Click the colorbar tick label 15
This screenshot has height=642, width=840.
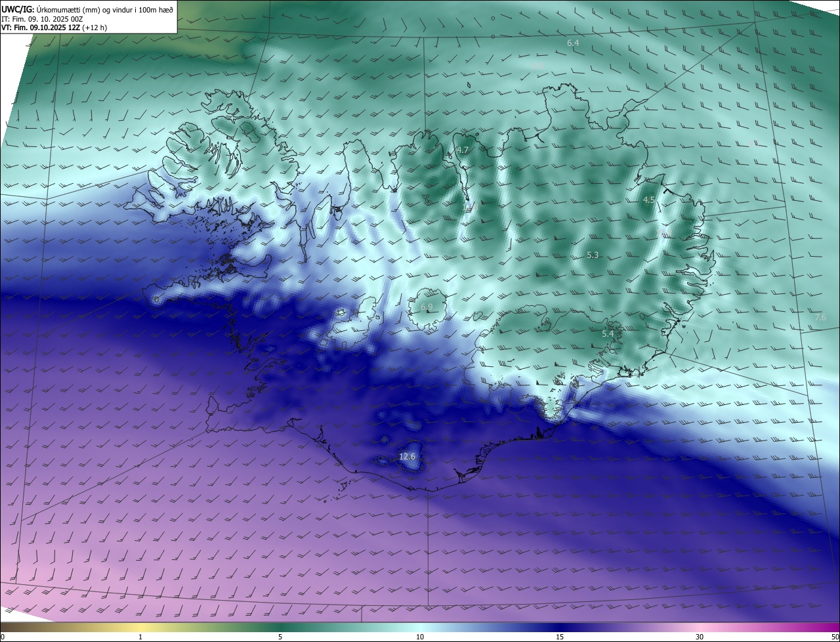tap(560, 637)
